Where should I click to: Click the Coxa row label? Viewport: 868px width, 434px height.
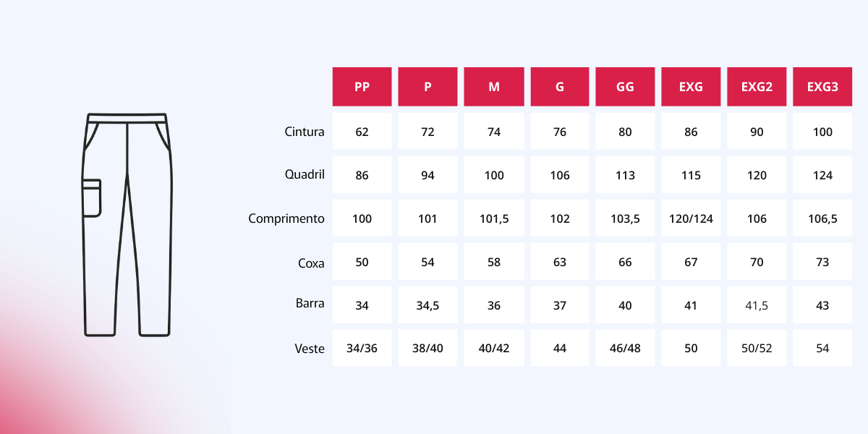pyautogui.click(x=311, y=263)
